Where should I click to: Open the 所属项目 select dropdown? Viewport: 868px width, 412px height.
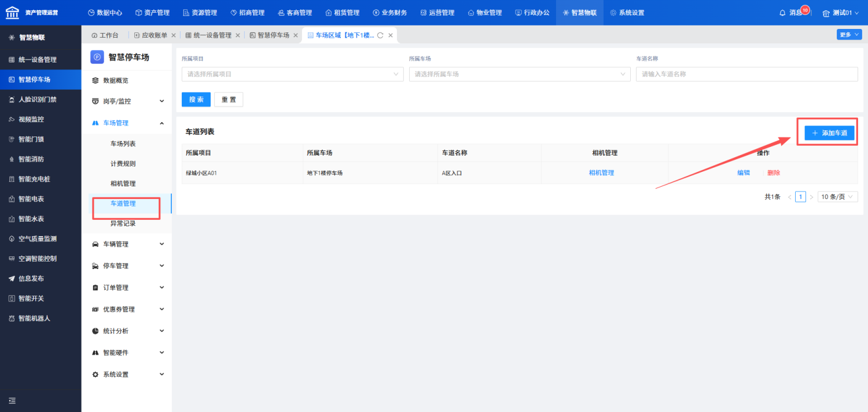pyautogui.click(x=292, y=74)
